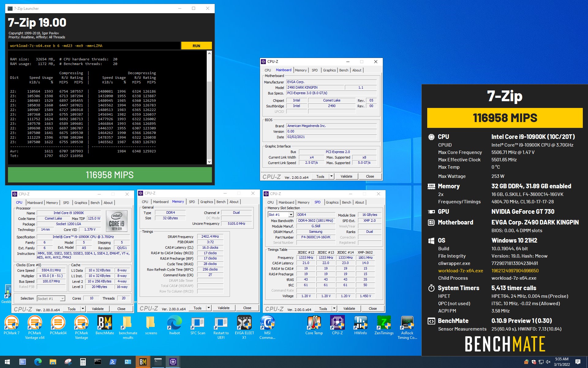Click Validate in the CPU-Z Mainboard window

(x=346, y=176)
